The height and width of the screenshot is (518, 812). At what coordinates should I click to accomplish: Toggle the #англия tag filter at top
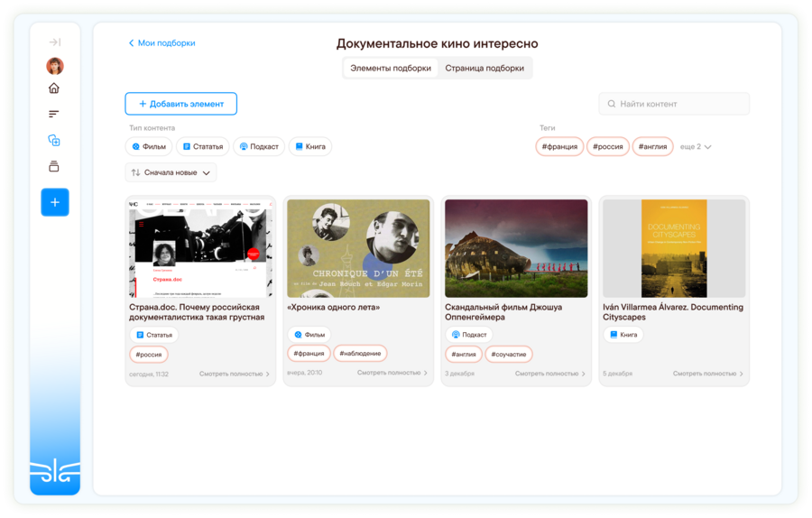click(653, 146)
